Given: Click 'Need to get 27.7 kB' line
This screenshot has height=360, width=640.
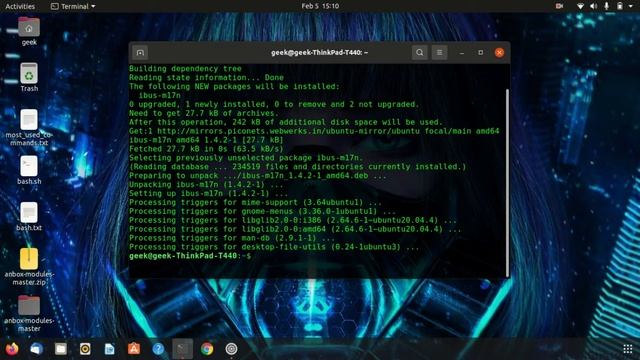Looking at the screenshot, I should tap(204, 113).
